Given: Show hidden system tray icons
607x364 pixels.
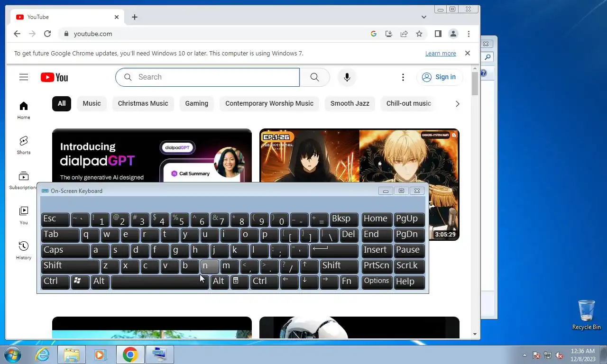Looking at the screenshot, I should pos(524,355).
